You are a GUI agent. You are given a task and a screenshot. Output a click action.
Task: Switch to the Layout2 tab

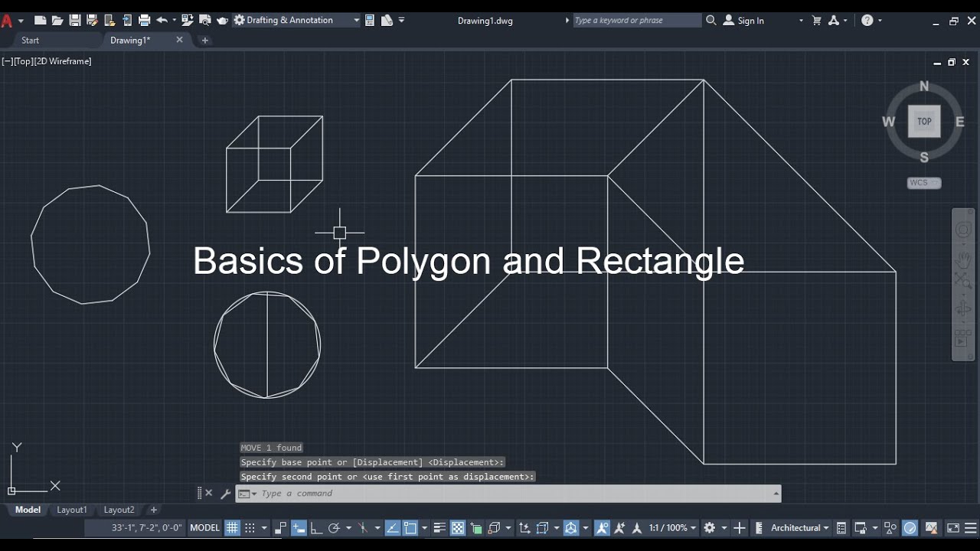pyautogui.click(x=119, y=510)
